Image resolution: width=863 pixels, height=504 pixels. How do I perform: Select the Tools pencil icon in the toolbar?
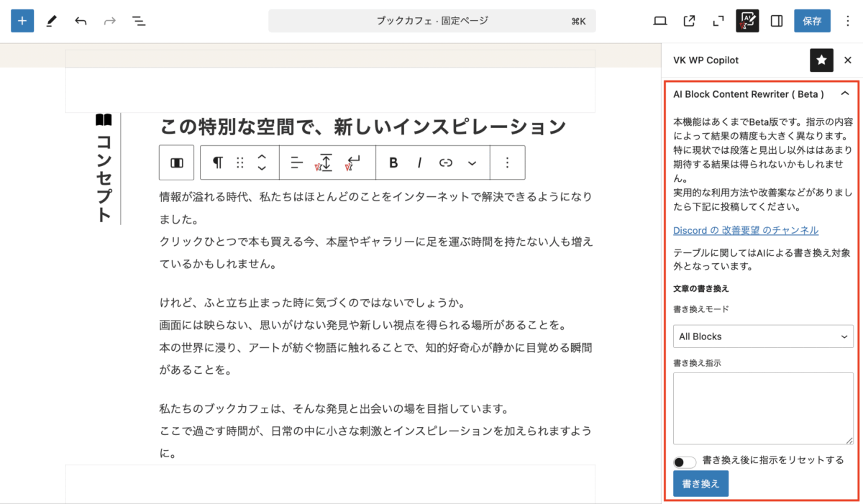pos(51,21)
